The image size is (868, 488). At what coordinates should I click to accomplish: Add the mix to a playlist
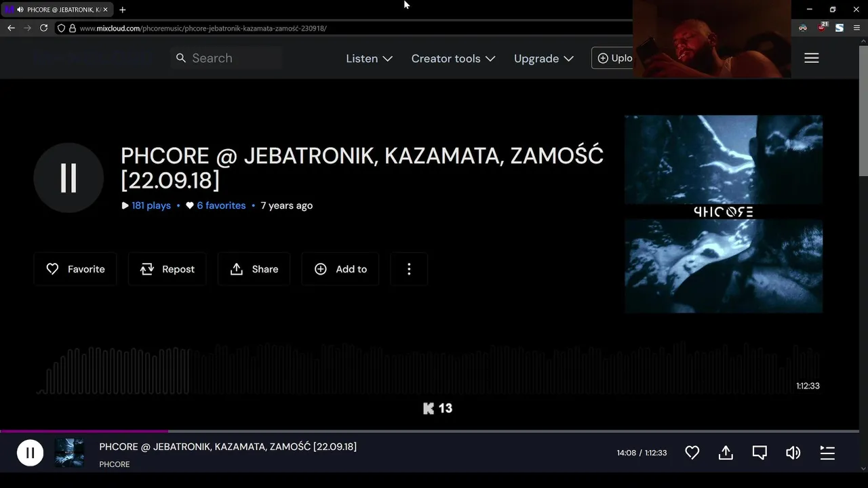pos(340,269)
